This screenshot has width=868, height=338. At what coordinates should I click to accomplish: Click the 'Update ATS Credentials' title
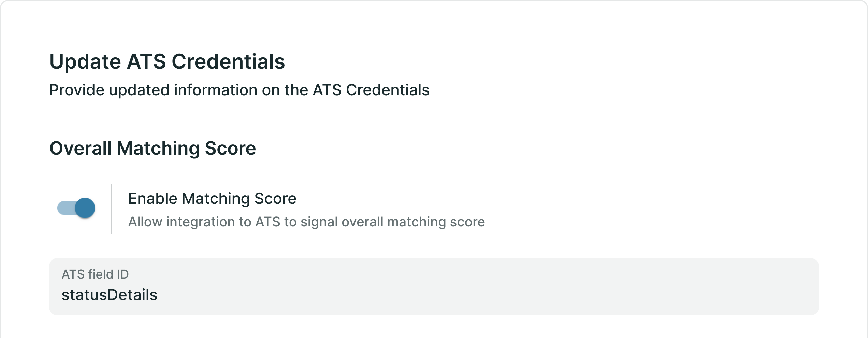pos(167,61)
